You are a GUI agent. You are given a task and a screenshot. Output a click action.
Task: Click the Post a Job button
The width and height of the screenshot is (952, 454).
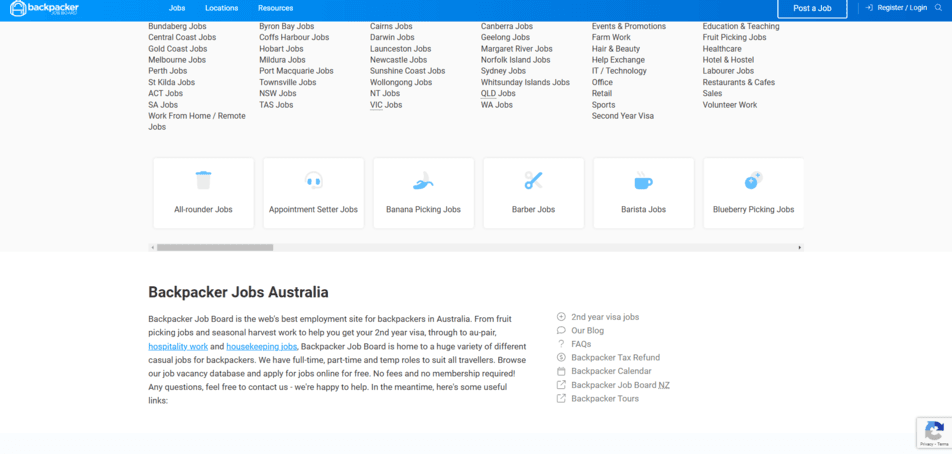[x=812, y=8]
